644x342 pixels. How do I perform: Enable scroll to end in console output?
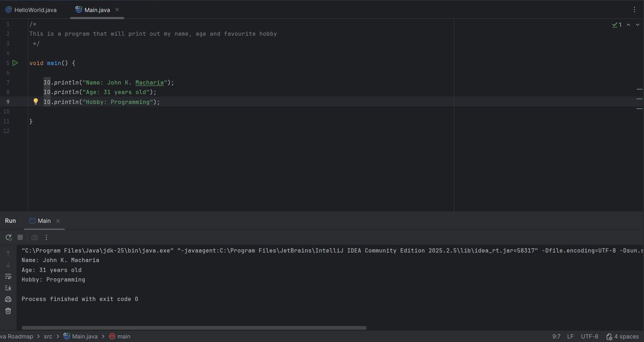tap(8, 287)
